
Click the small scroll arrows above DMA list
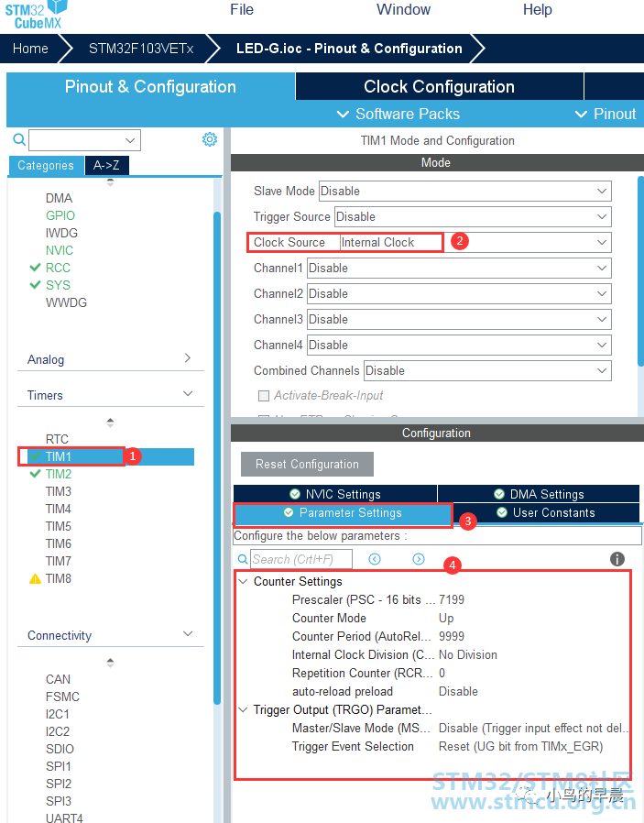tap(110, 182)
